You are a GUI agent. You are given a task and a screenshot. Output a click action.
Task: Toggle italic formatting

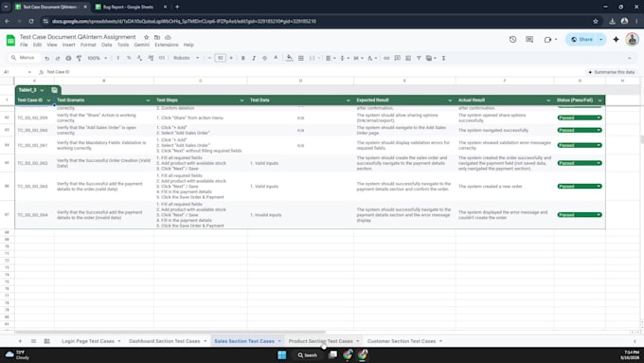point(254,59)
